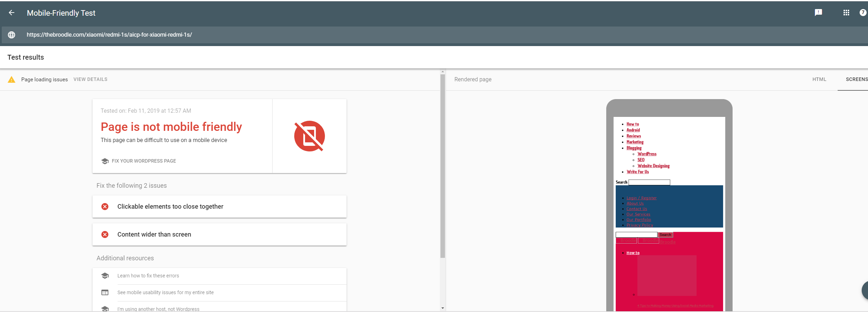The width and height of the screenshot is (868, 313).
Task: Switch to the Screenshot tab
Action: click(x=856, y=80)
